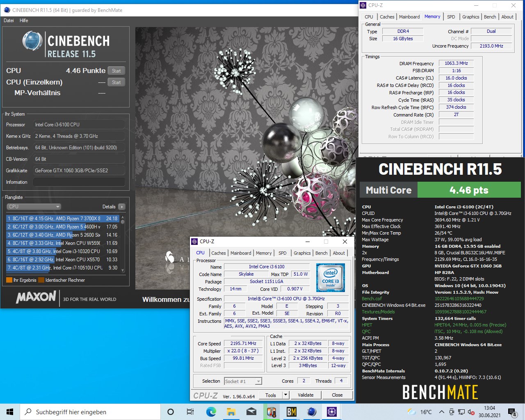Show hidden system tray icons
Screen dimensions: 525x420
(x=441, y=412)
